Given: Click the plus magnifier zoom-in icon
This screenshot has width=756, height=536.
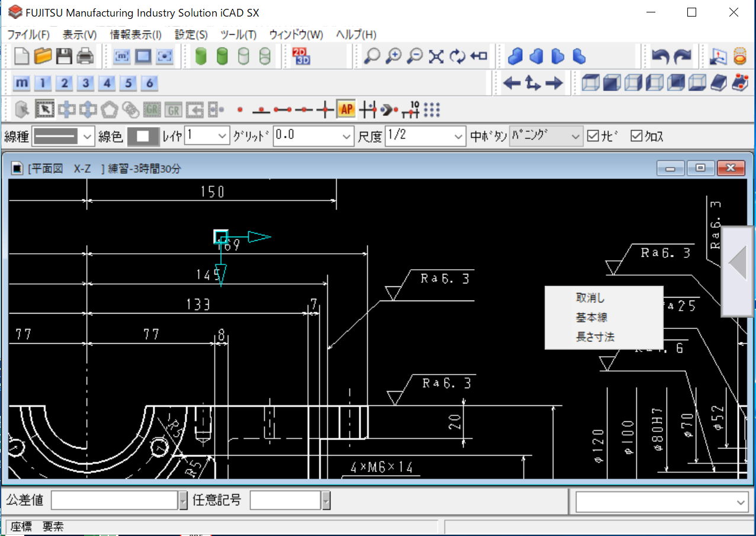Looking at the screenshot, I should point(393,56).
